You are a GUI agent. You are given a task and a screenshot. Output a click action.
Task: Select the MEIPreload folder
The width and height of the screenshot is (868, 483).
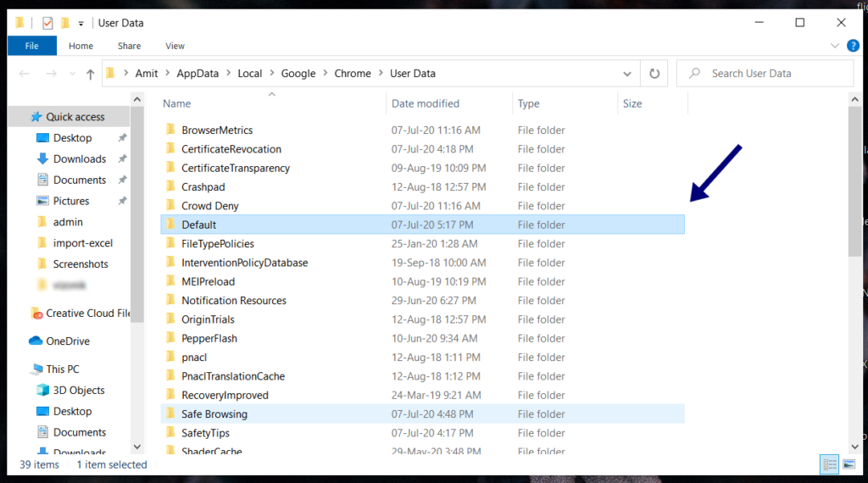pyautogui.click(x=422, y=281)
